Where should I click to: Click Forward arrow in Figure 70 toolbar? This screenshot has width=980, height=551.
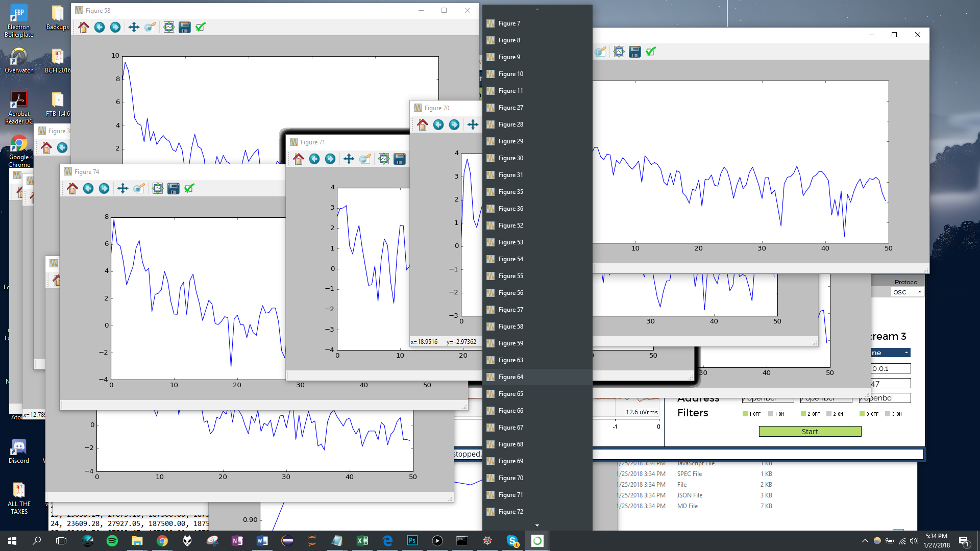pos(454,125)
